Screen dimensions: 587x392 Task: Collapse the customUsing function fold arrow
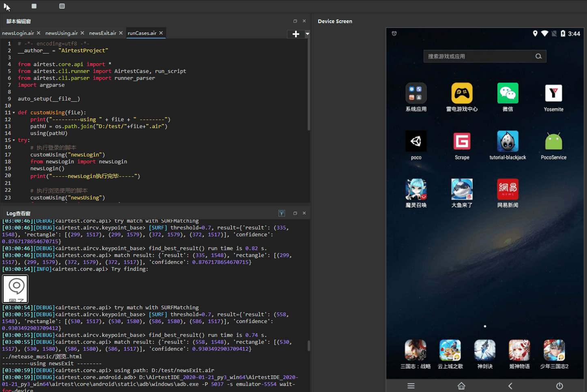(x=14, y=113)
